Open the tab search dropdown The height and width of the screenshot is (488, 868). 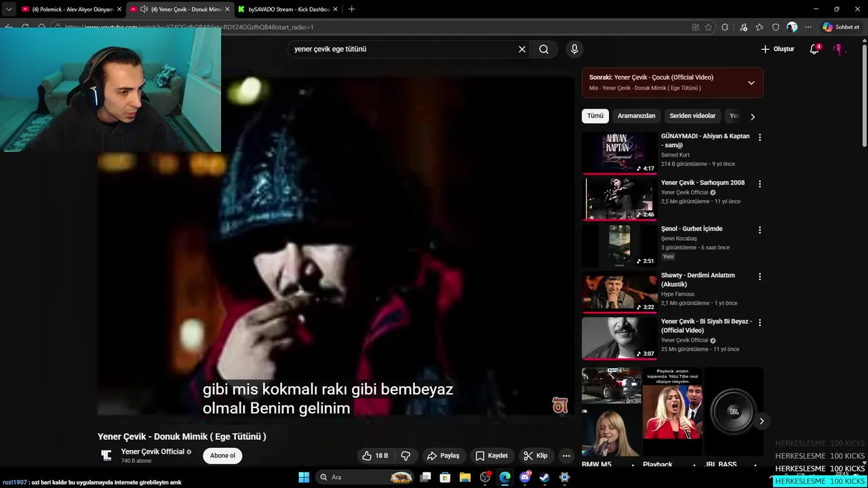[8, 9]
